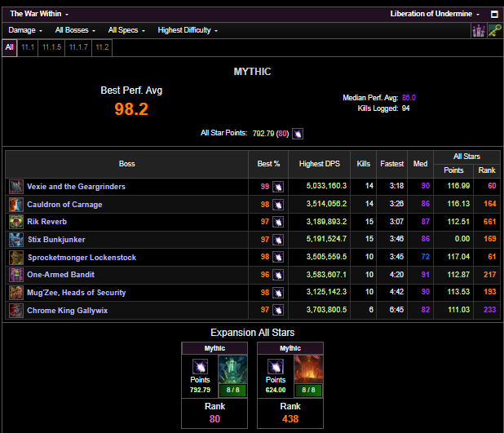Screen dimensions: 504x433
Task: Open Chrome King Gallywix link
Action: (68, 311)
